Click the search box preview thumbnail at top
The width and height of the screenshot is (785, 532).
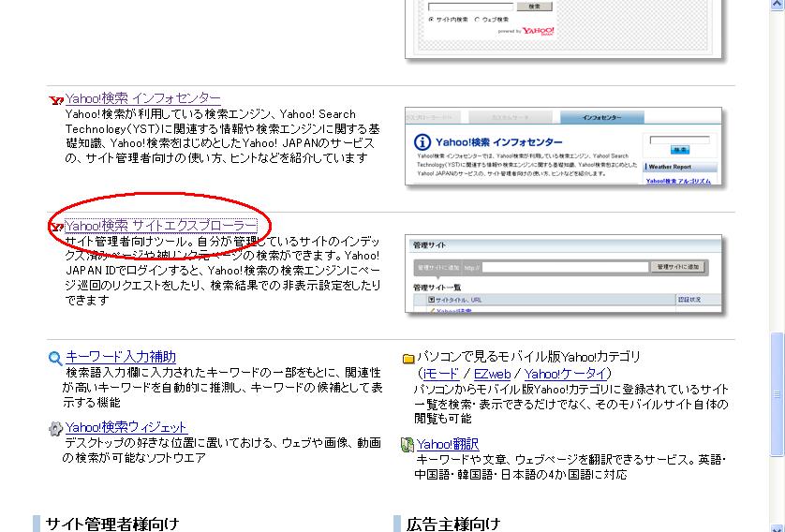pyautogui.click(x=563, y=28)
